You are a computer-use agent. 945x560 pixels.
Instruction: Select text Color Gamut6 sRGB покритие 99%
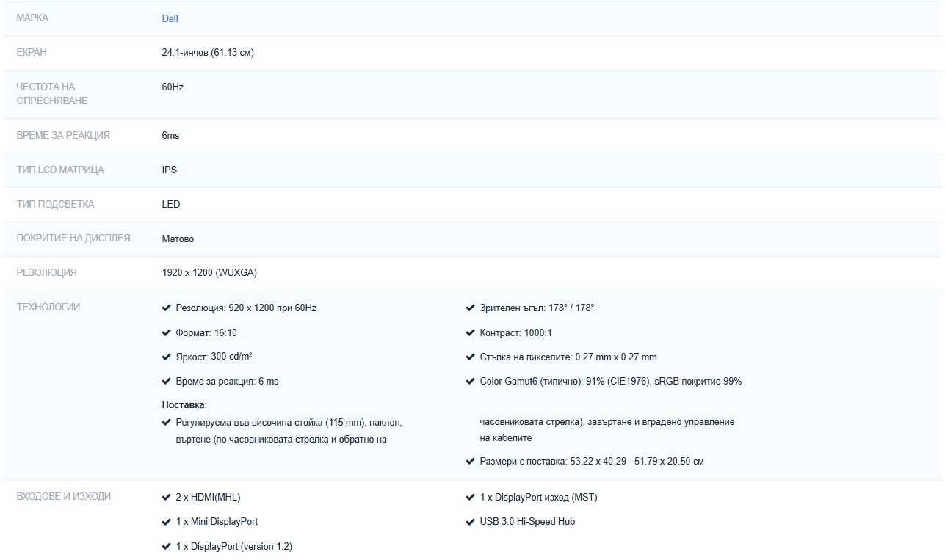611,382
